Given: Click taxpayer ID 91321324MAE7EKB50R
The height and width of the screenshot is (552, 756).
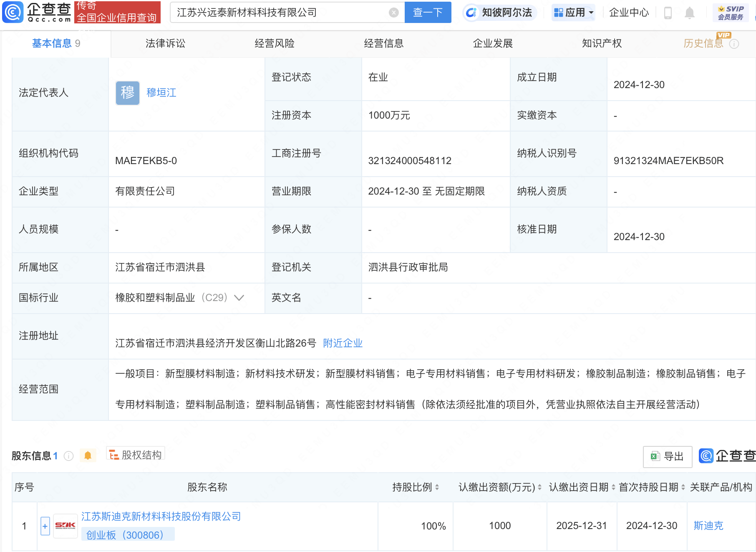Looking at the screenshot, I should tap(668, 161).
